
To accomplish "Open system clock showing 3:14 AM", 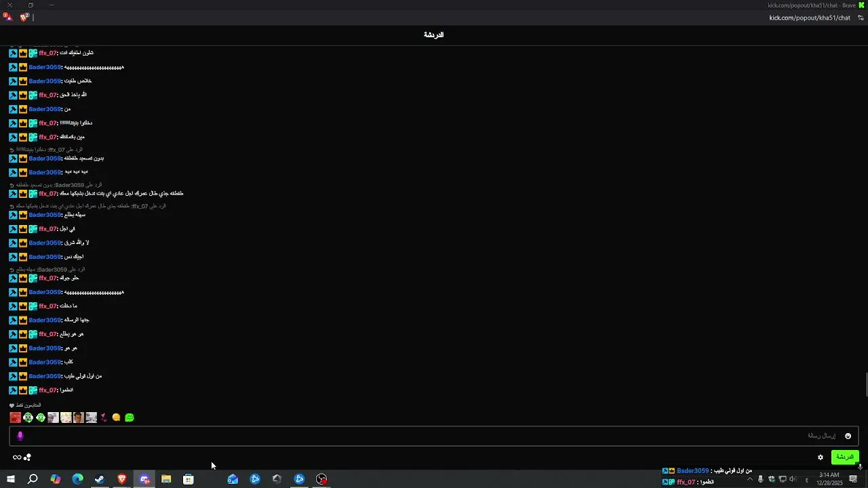I will pos(831,479).
